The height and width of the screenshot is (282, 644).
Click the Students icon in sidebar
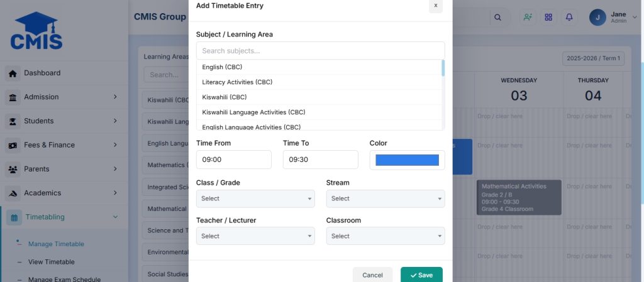tap(13, 121)
